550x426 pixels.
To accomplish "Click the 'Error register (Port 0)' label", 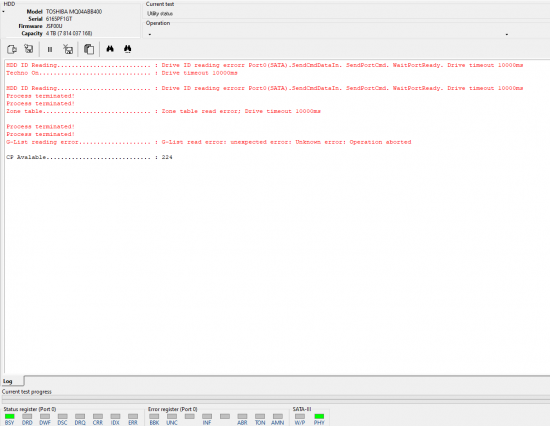I will tap(173, 409).
